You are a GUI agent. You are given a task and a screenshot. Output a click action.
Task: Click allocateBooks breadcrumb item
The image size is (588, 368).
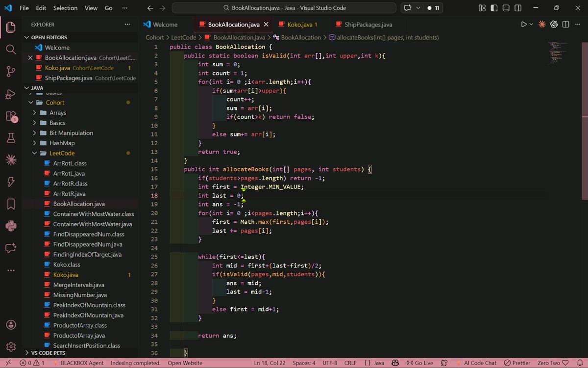(384, 37)
